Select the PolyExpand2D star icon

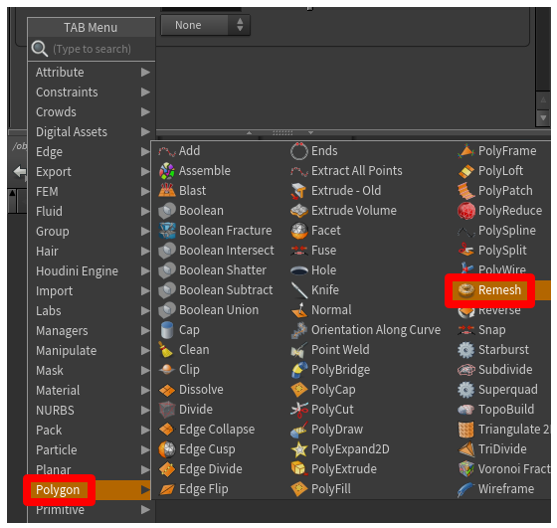coord(299,449)
